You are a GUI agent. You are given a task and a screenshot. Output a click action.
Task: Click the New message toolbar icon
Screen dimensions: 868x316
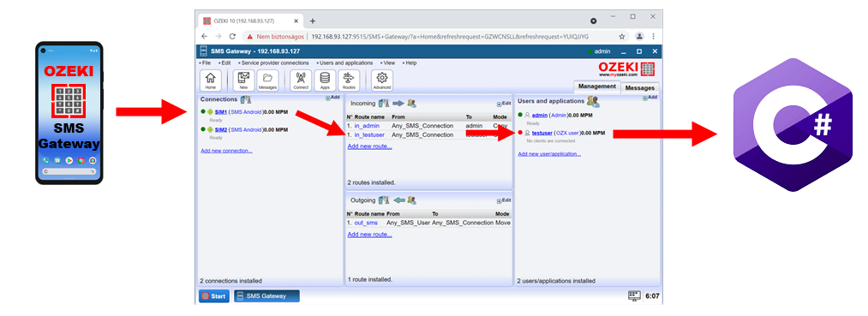tap(243, 80)
